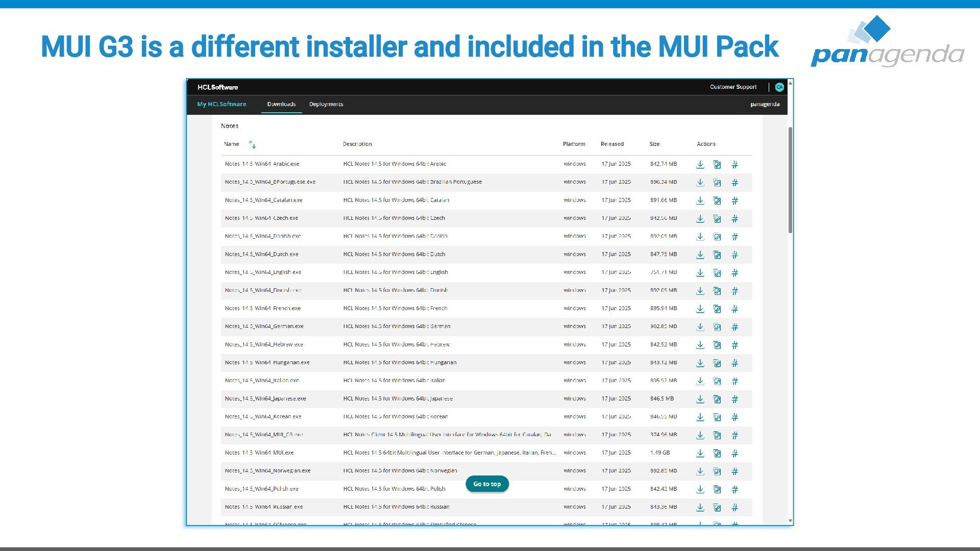Click the user avatar icon top right

click(779, 87)
